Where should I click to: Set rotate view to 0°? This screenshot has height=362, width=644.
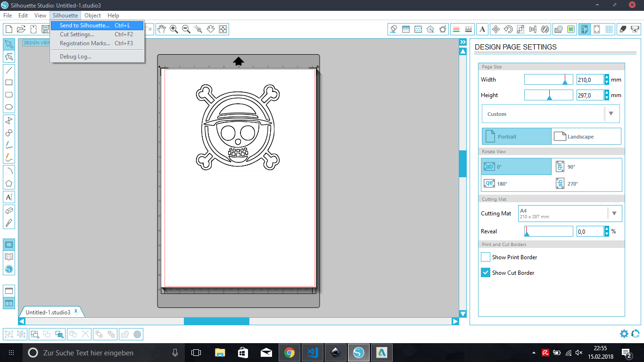[x=517, y=166]
